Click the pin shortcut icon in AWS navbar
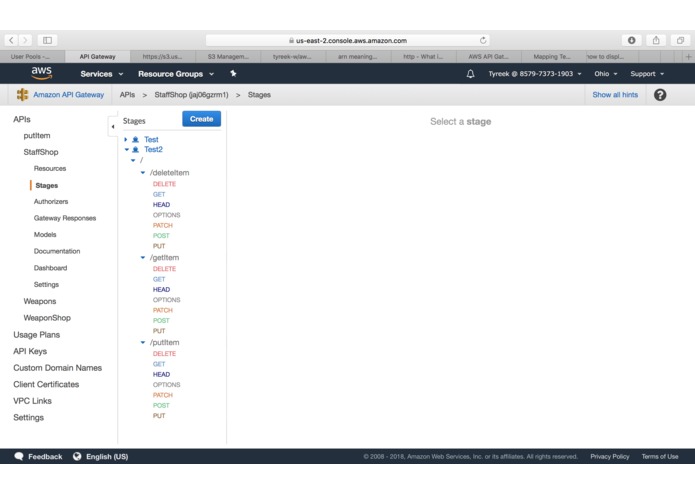695x494 pixels. click(233, 74)
